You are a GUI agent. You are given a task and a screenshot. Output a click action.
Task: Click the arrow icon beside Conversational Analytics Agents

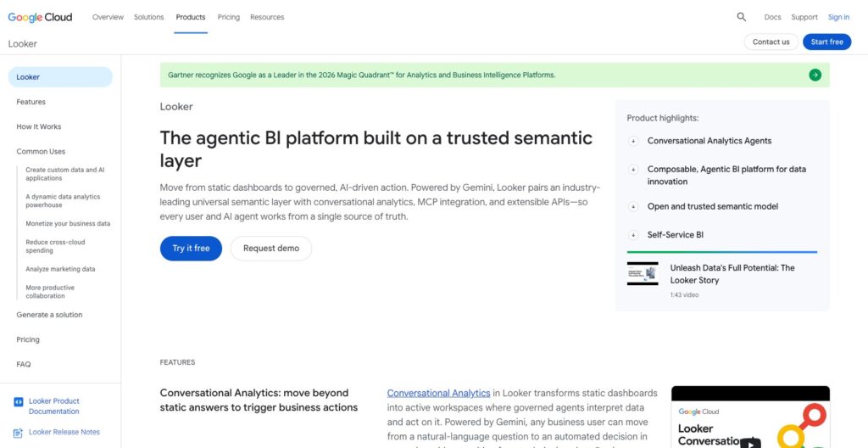633,141
